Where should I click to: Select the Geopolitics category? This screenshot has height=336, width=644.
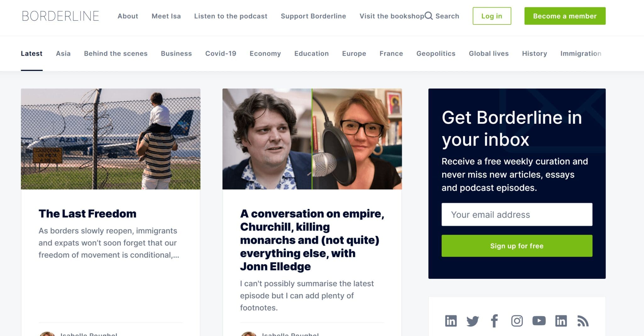436,53
